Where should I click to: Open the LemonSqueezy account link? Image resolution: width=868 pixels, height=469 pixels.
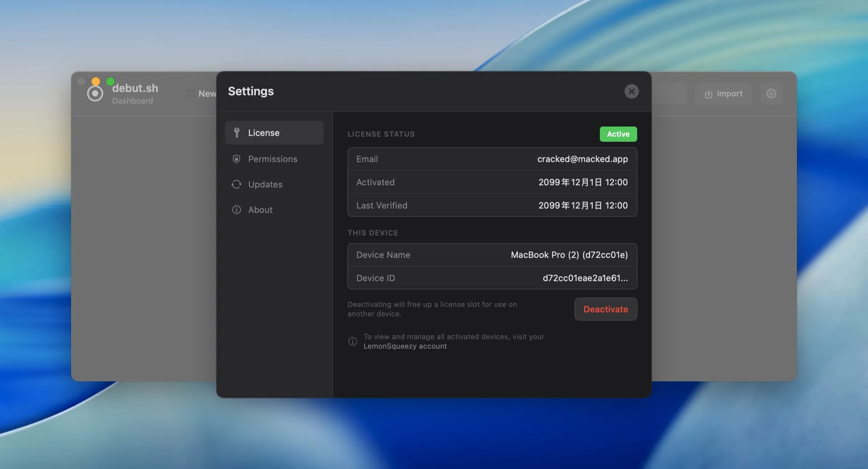[x=405, y=346]
